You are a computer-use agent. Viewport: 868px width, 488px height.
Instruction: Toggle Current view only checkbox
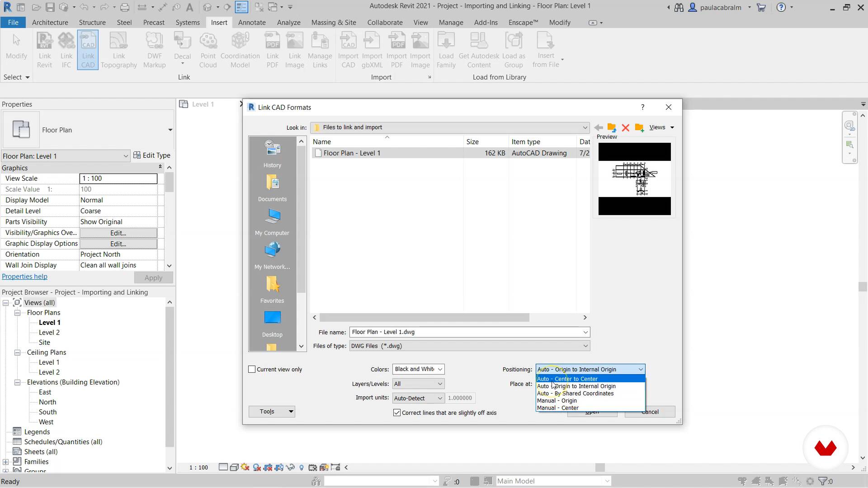(x=252, y=369)
